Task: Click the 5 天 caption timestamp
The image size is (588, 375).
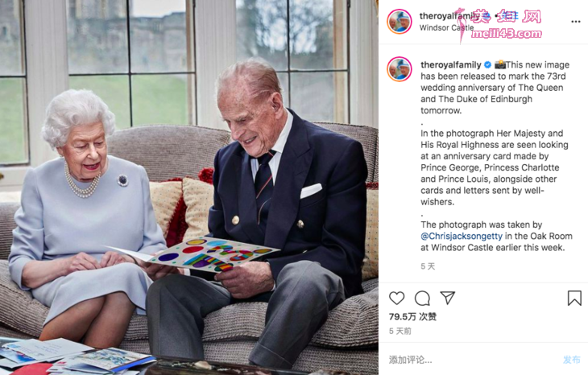Action: pos(428,266)
